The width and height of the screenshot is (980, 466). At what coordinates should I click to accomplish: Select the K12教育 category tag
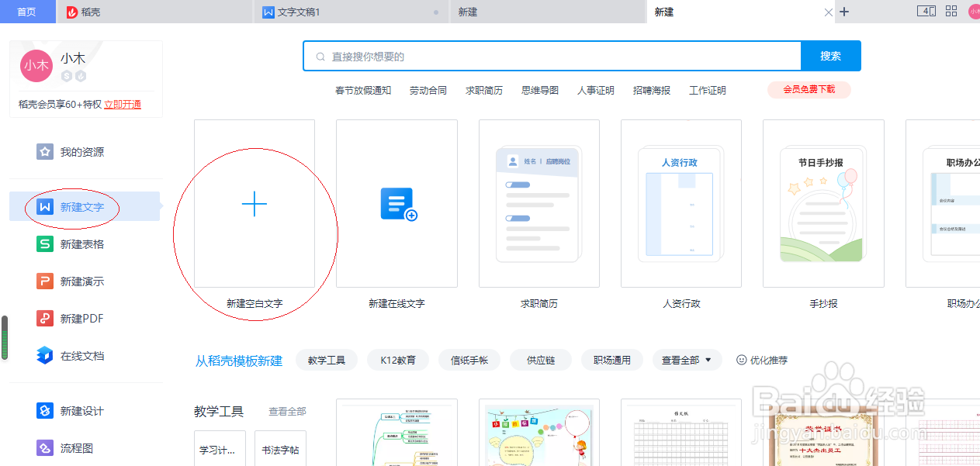click(398, 360)
